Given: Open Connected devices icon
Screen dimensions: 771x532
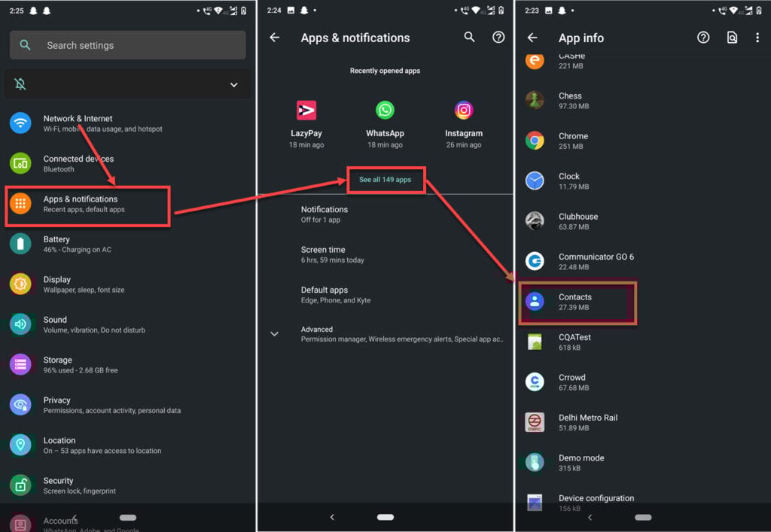Looking at the screenshot, I should tap(20, 163).
